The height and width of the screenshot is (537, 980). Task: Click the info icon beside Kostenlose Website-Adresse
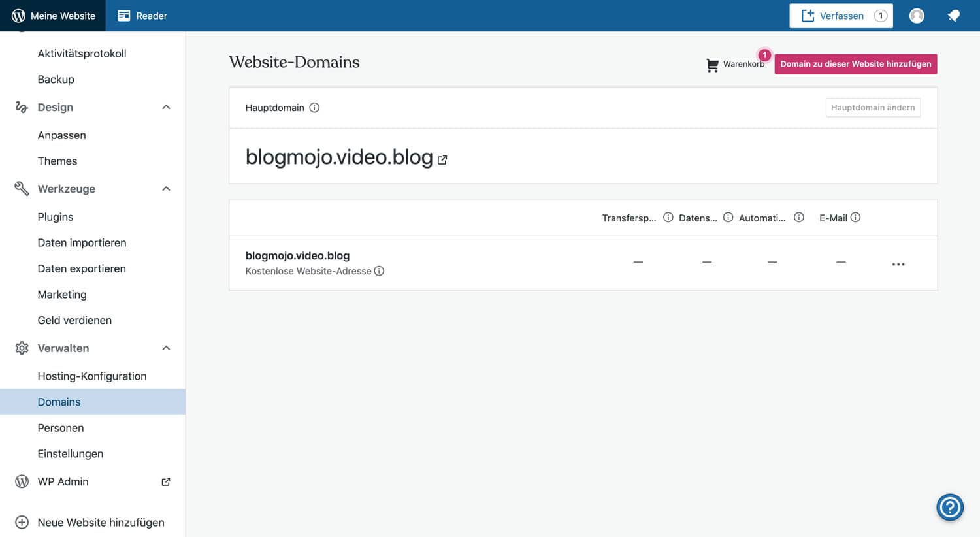click(x=380, y=271)
